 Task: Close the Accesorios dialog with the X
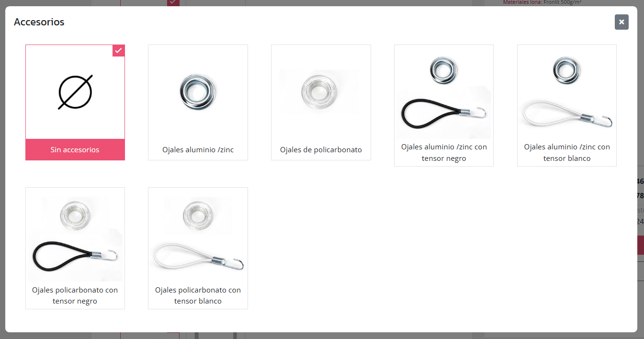coord(621,22)
